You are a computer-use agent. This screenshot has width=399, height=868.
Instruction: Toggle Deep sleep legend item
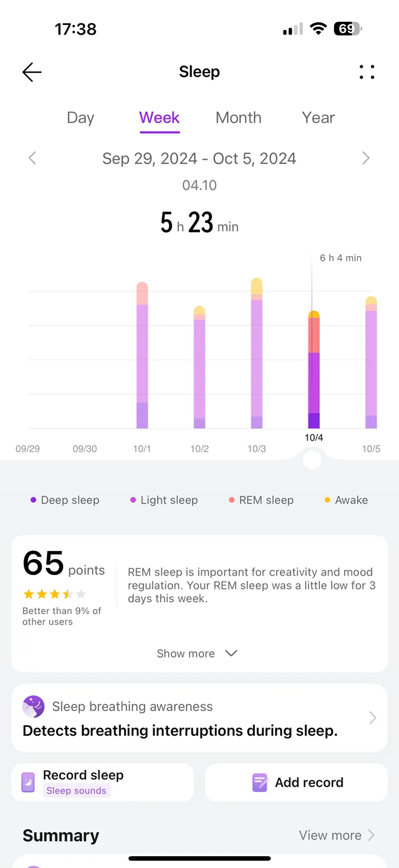[65, 500]
